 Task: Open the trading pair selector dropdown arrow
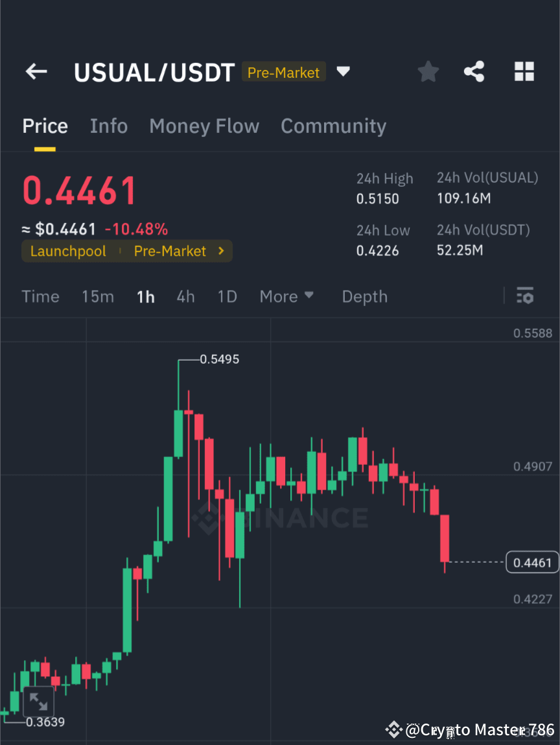(x=343, y=72)
